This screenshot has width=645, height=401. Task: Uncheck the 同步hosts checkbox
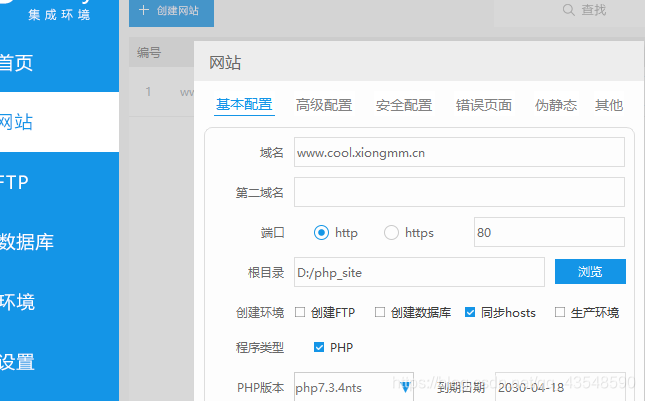[470, 312]
